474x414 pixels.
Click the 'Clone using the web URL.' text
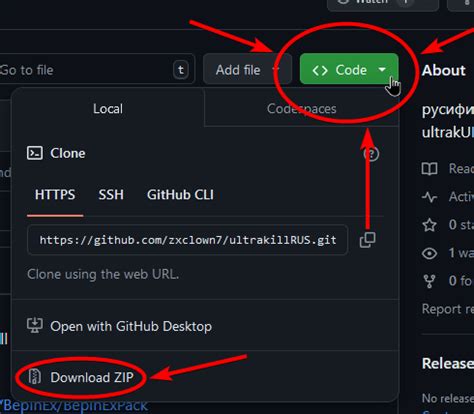(x=103, y=274)
